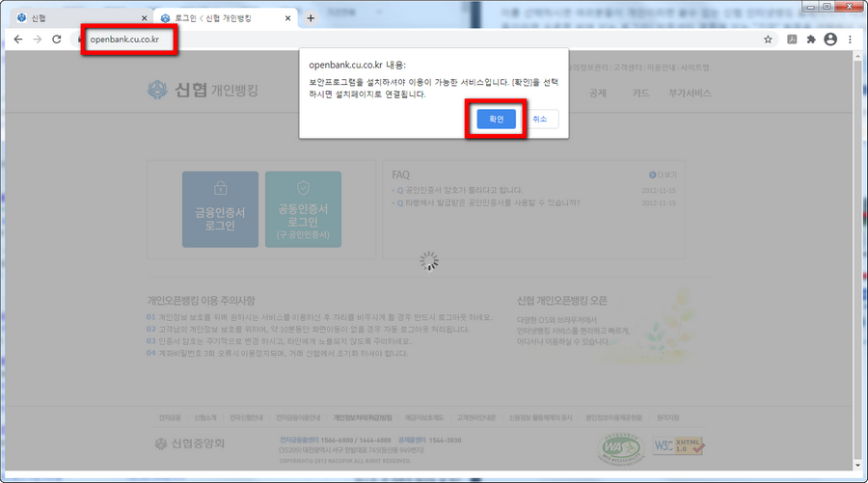Open a new tab with the plus button
This screenshot has width=868, height=483.
pos(311,18)
